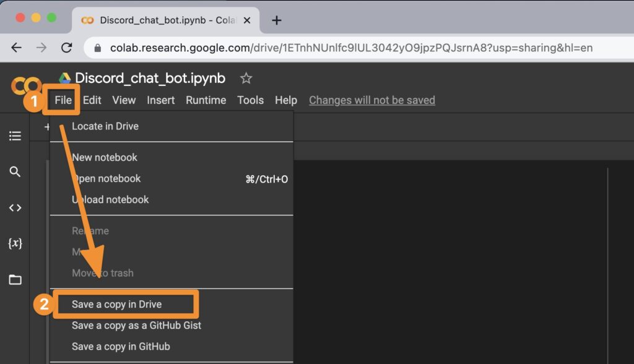The width and height of the screenshot is (634, 364).
Task: Click the macOS red close window button
Action: 20,18
